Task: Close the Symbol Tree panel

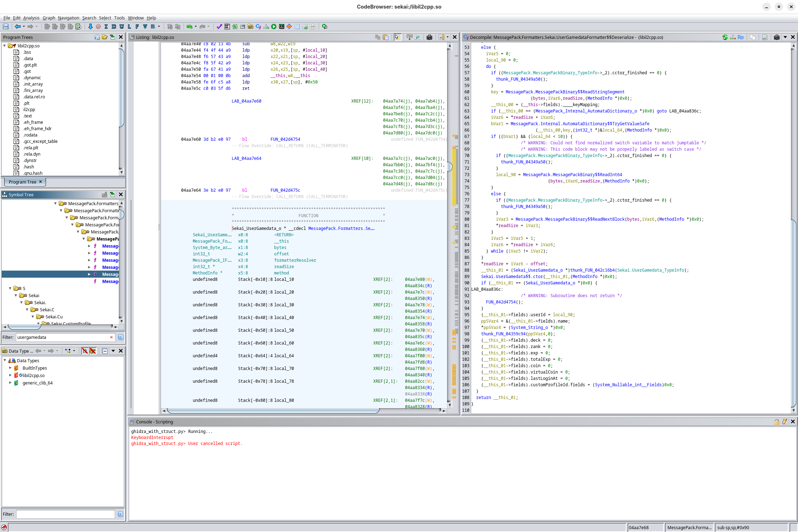Action: 121,195
